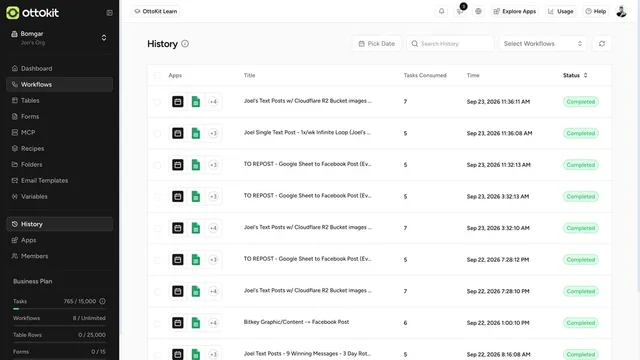Click Google Sheets icon in Joel Single Text Post row
Screen dimensions: 640x360
click(196, 133)
